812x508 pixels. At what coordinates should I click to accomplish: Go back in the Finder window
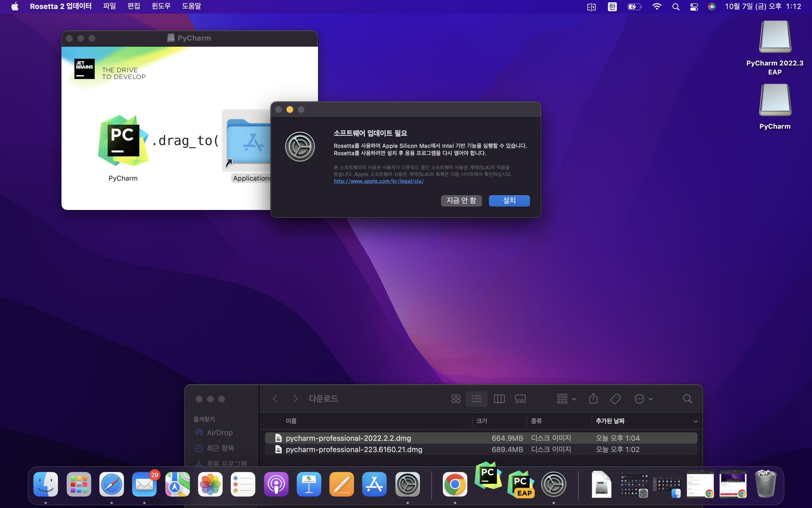(x=275, y=399)
